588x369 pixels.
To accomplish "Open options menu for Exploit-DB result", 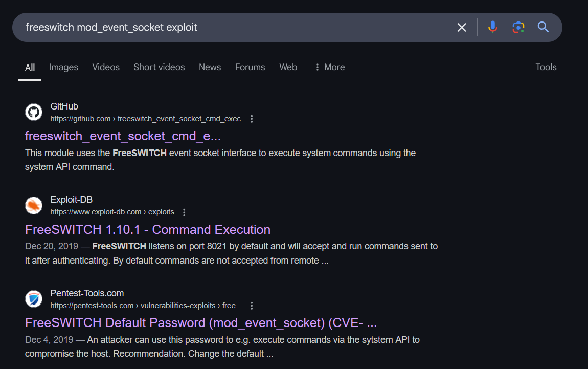I will coord(184,212).
